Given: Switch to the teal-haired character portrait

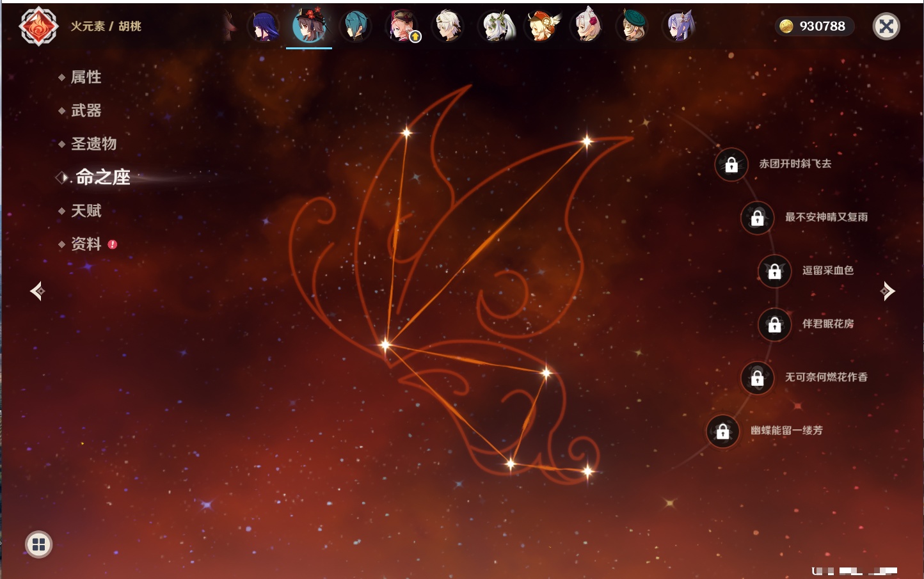Looking at the screenshot, I should click(x=355, y=27).
